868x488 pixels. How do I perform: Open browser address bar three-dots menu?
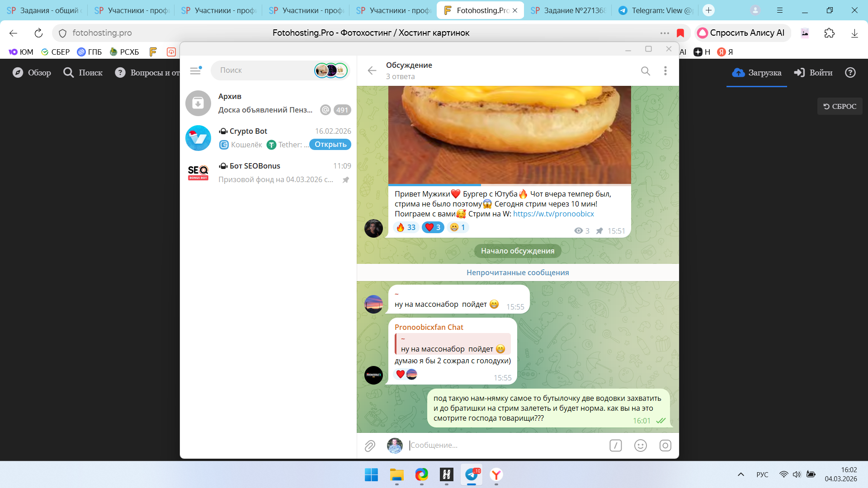tap(664, 33)
